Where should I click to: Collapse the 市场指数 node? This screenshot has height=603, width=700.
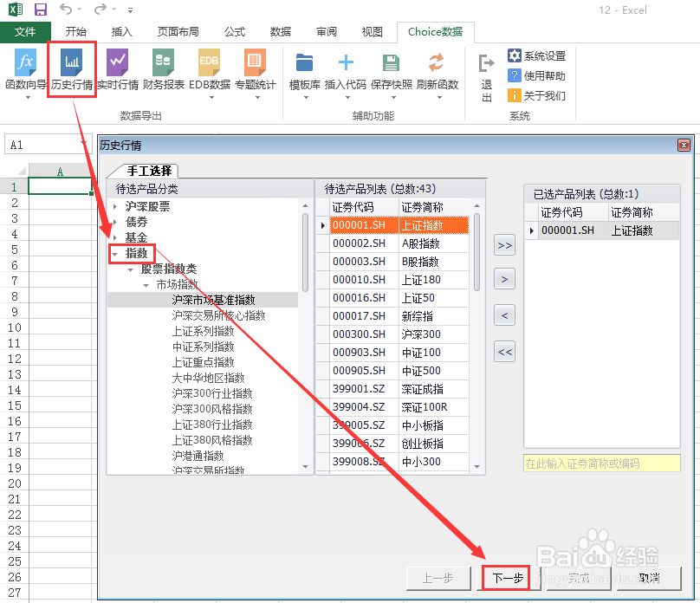[146, 285]
